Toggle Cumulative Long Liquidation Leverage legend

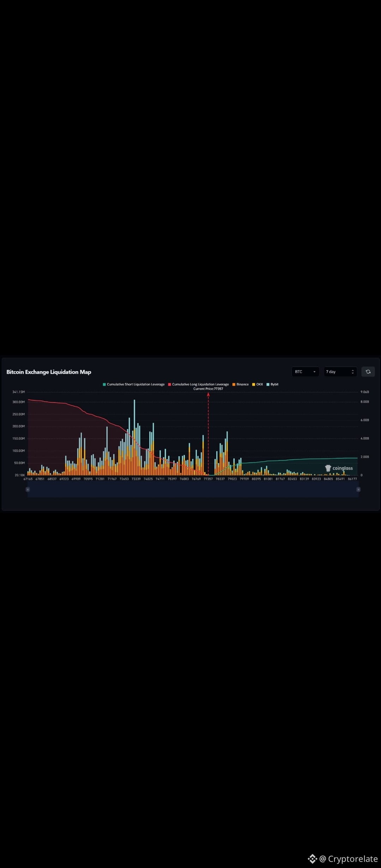(x=198, y=384)
